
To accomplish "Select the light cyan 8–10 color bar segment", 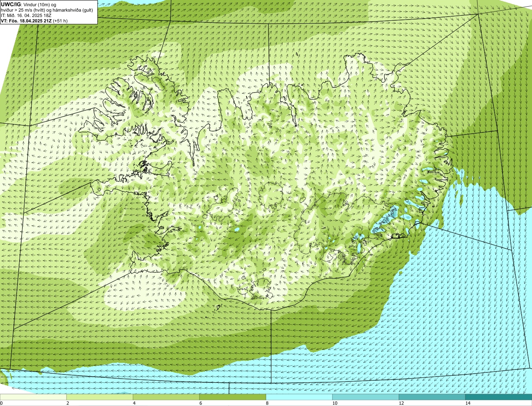I will coord(299,397).
